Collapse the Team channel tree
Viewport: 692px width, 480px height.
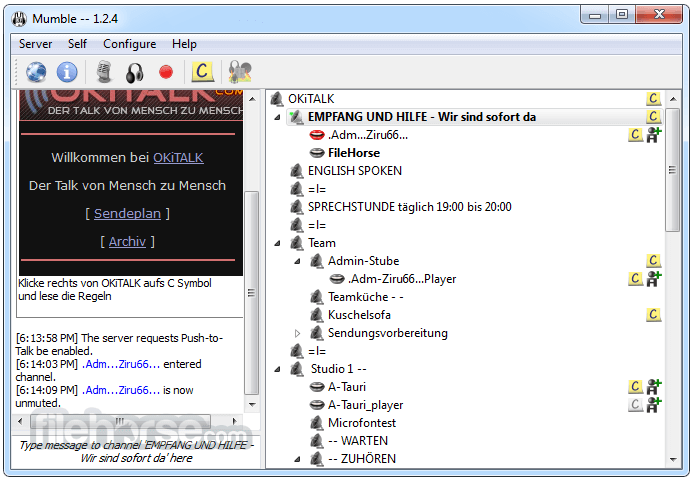[278, 243]
